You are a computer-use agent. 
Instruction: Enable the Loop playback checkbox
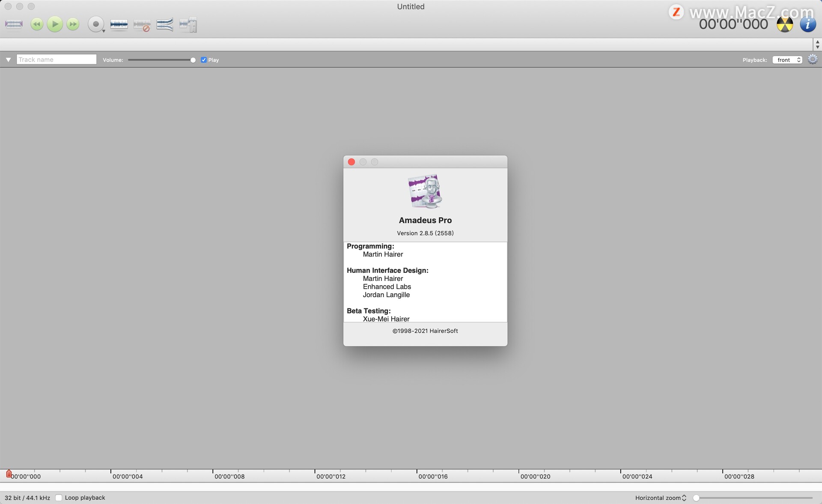(x=59, y=498)
